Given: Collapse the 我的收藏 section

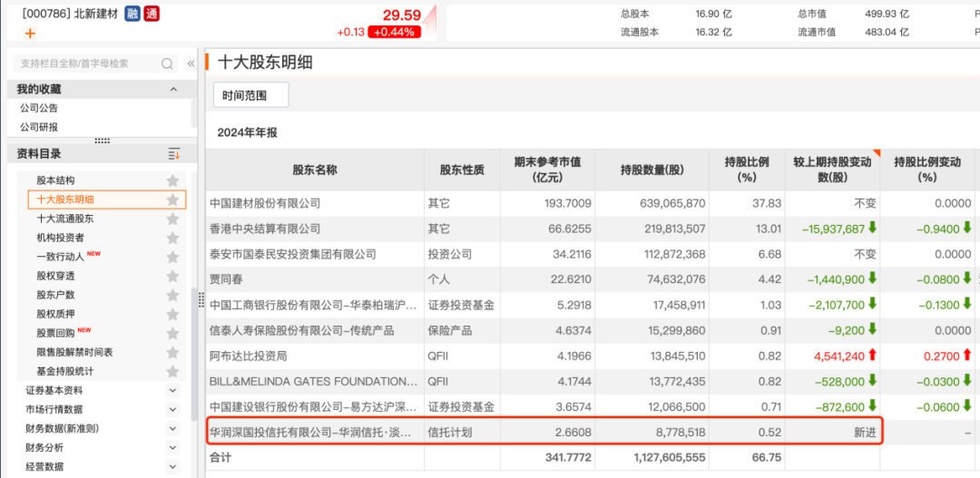Looking at the screenshot, I should point(173,89).
